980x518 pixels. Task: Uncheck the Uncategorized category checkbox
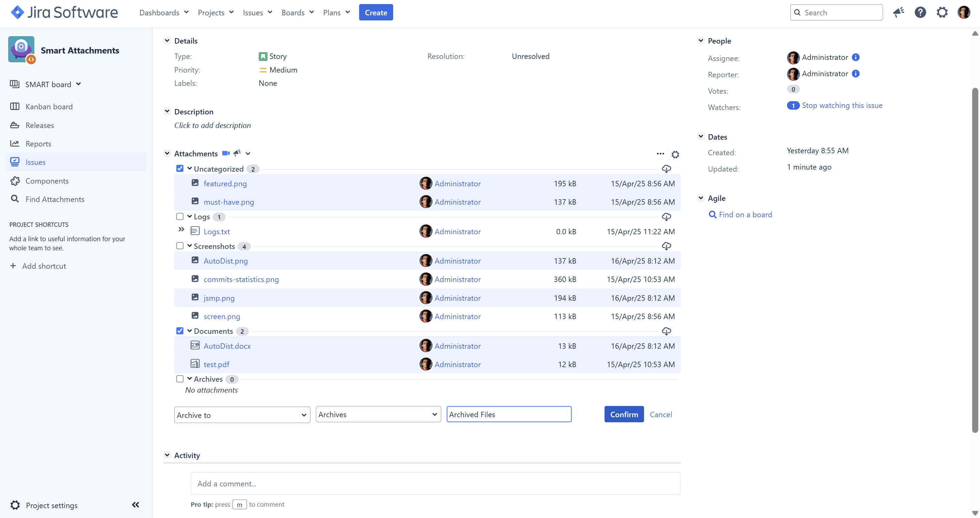180,169
